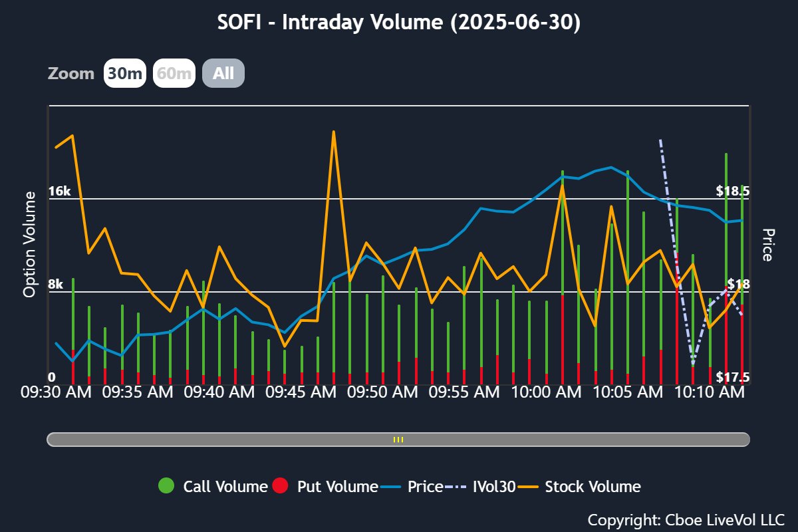Viewport: 798px width, 532px height.
Task: Select the All zoom button
Action: (223, 73)
